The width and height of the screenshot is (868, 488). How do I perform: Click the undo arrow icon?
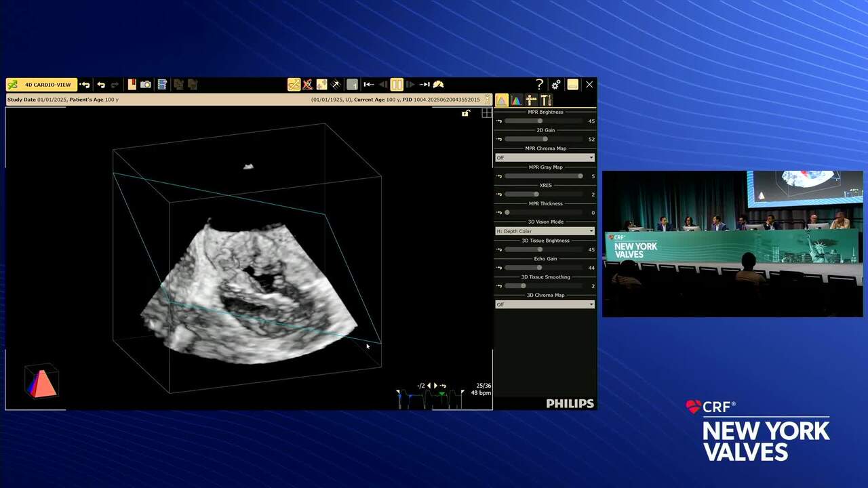coord(101,85)
